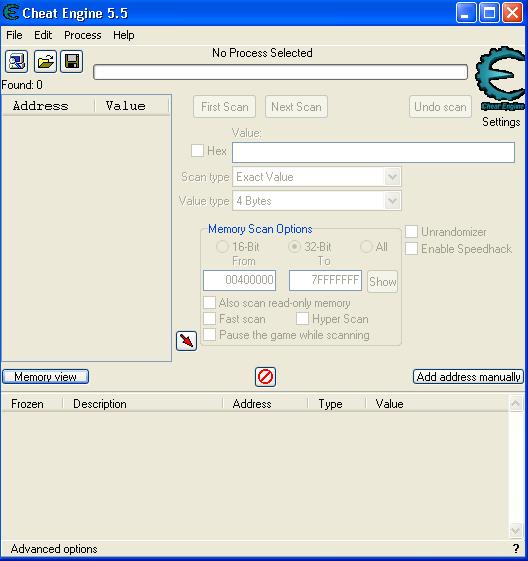
Task: Select the 16-Bit radio button
Action: click(x=222, y=247)
